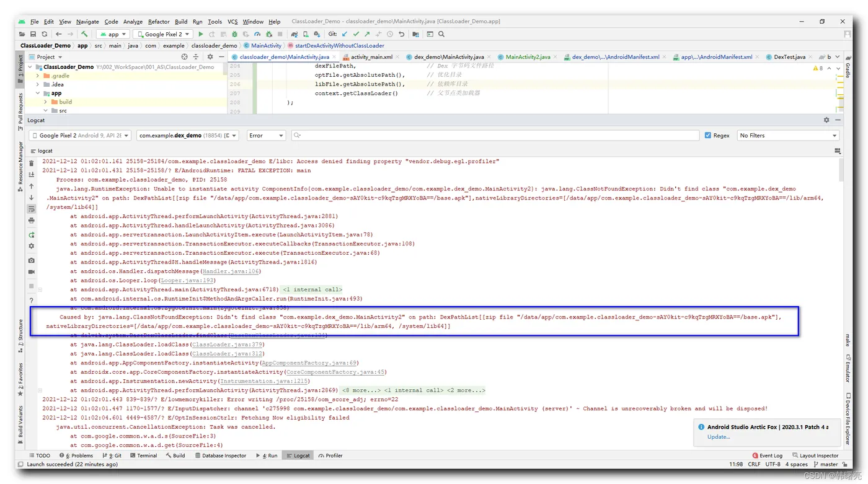Click the Git Commit checkmark icon
Screen dimensions: 868x484
coord(356,34)
